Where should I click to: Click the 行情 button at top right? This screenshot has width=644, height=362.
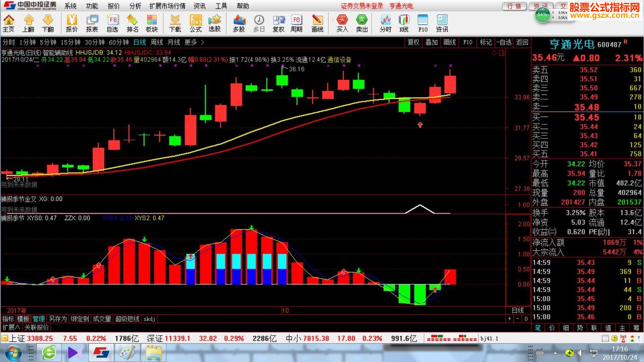click(x=514, y=6)
